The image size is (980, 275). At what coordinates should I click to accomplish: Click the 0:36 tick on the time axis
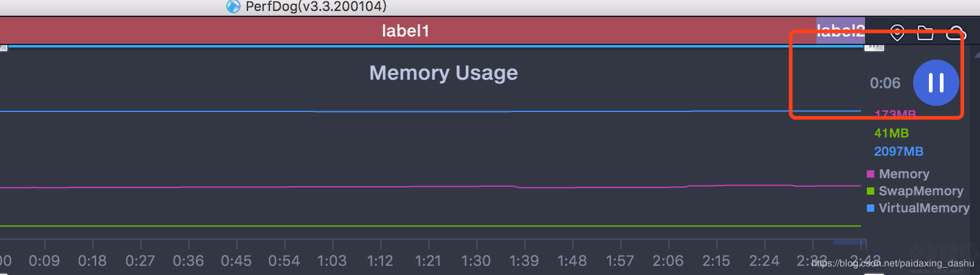click(188, 261)
